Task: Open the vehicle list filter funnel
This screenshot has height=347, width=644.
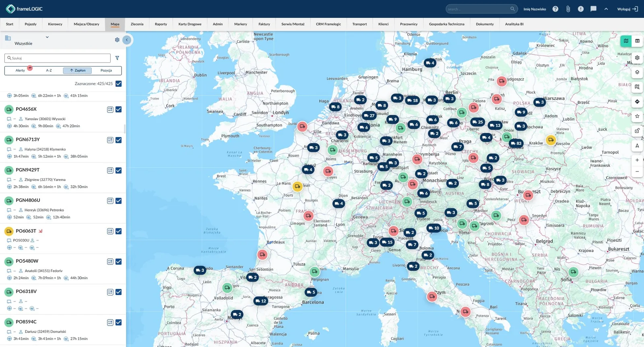Action: [117, 58]
